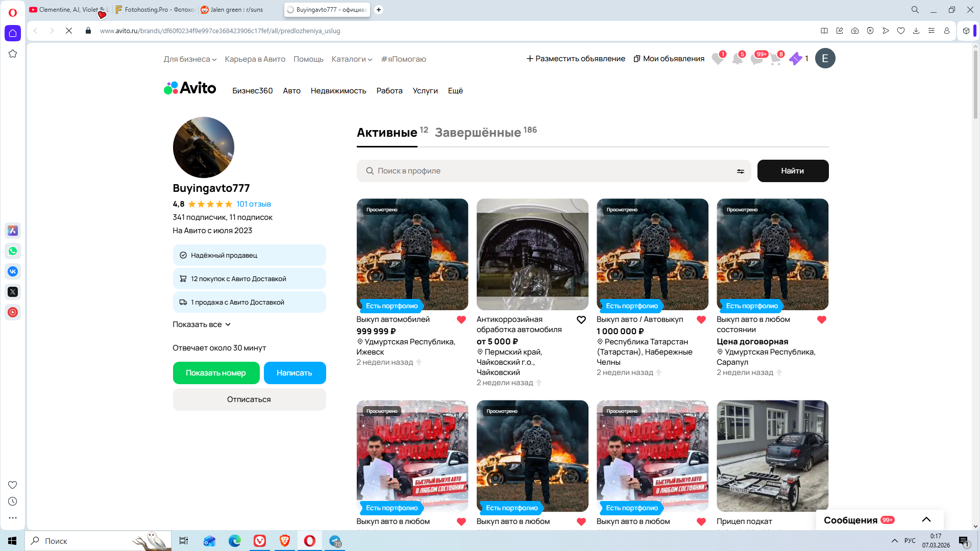The image size is (980, 551).
Task: Open Недвижимость category menu
Action: (x=338, y=91)
